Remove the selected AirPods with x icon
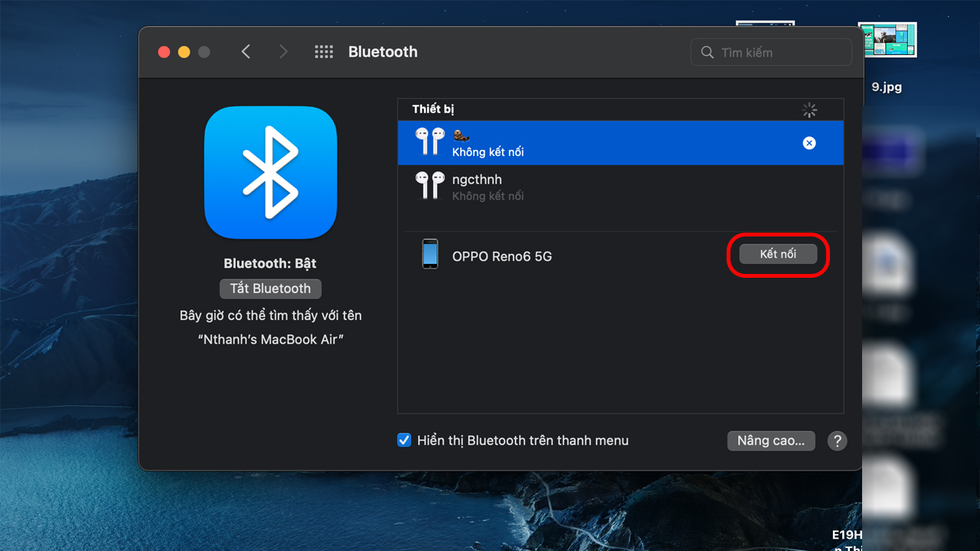 coord(809,143)
